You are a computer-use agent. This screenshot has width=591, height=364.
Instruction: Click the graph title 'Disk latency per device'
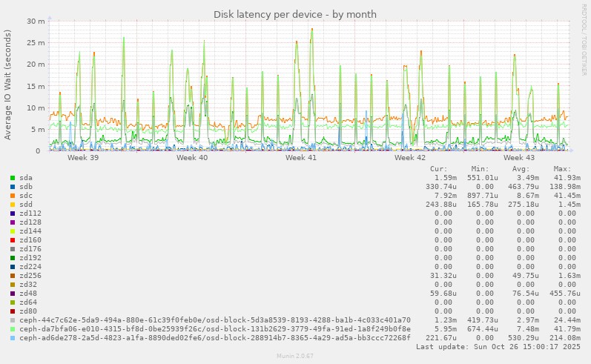[295, 14]
